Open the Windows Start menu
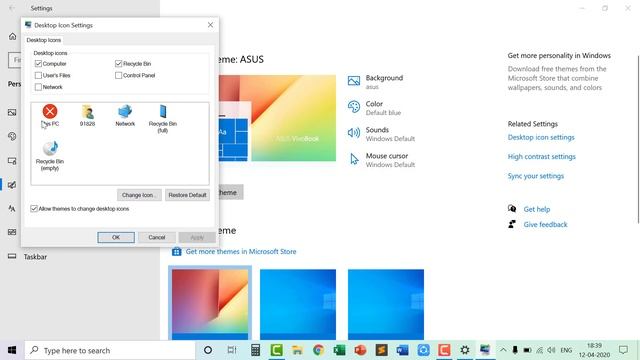Image resolution: width=640 pixels, height=360 pixels. [x=12, y=350]
